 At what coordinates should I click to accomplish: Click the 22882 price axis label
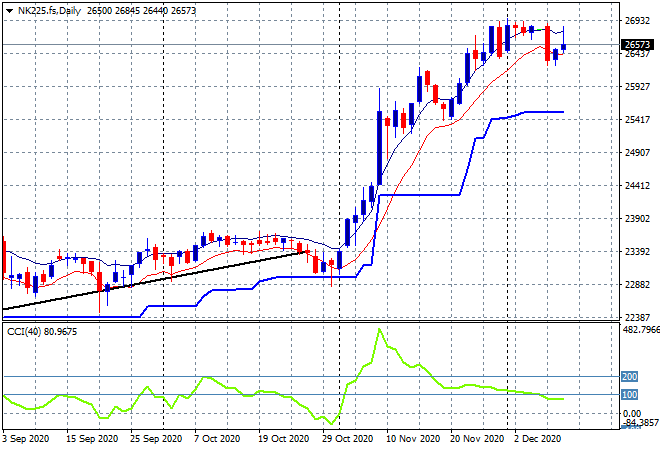click(637, 285)
